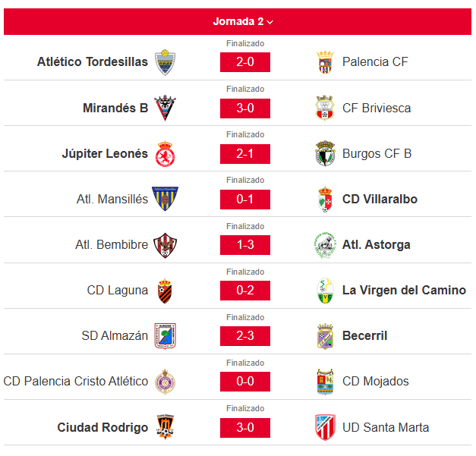Open the 0-0 Cristo Atlético match score

pos(245,382)
